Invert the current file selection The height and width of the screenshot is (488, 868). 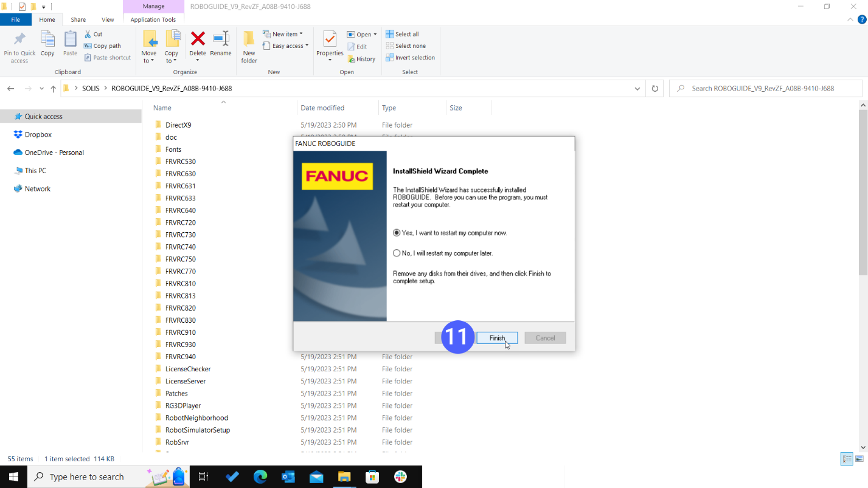pyautogui.click(x=411, y=57)
